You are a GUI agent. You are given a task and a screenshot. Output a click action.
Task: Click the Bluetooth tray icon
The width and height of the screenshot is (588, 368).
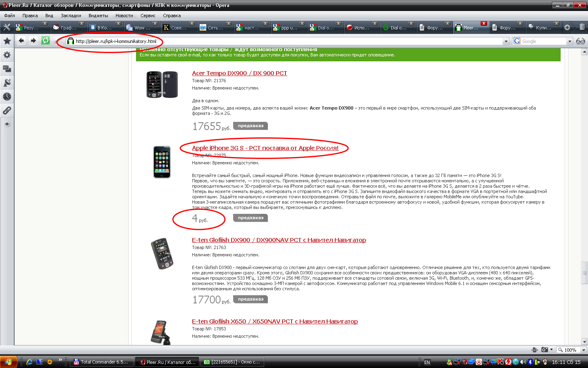click(530, 362)
